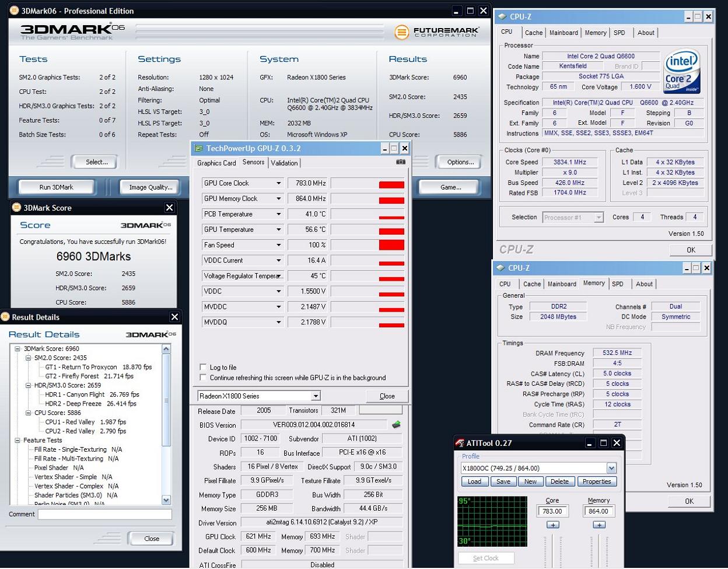The height and width of the screenshot is (569, 728).
Task: Click ATITool temperature graph
Action: tap(492, 521)
